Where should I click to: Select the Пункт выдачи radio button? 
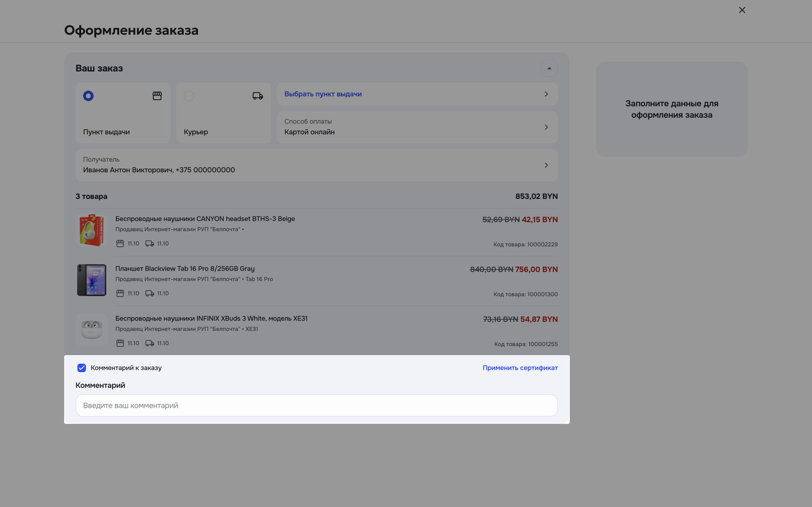88,96
